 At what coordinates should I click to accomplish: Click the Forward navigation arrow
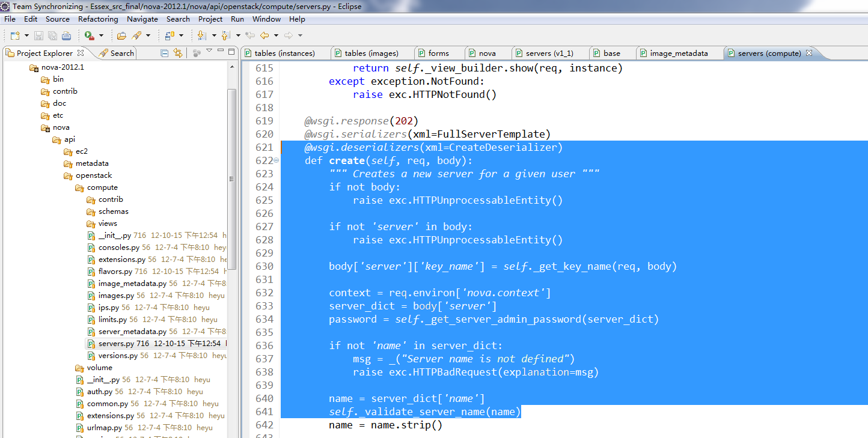point(288,35)
